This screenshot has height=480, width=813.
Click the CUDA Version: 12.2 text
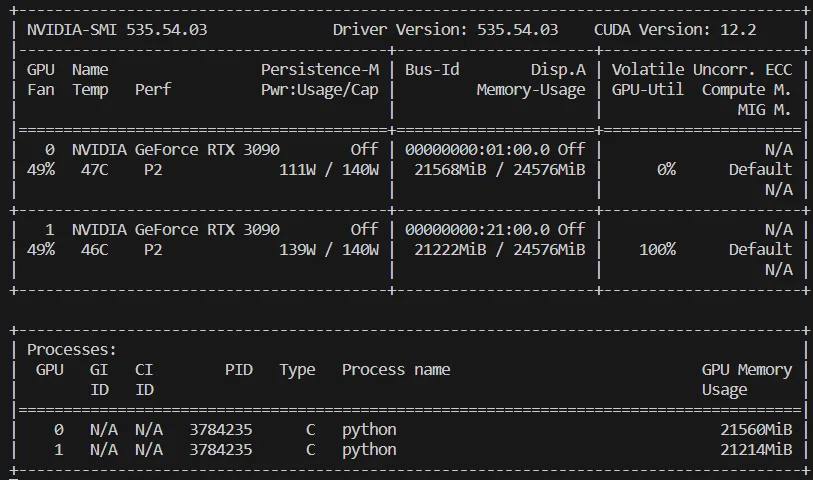[x=675, y=30]
